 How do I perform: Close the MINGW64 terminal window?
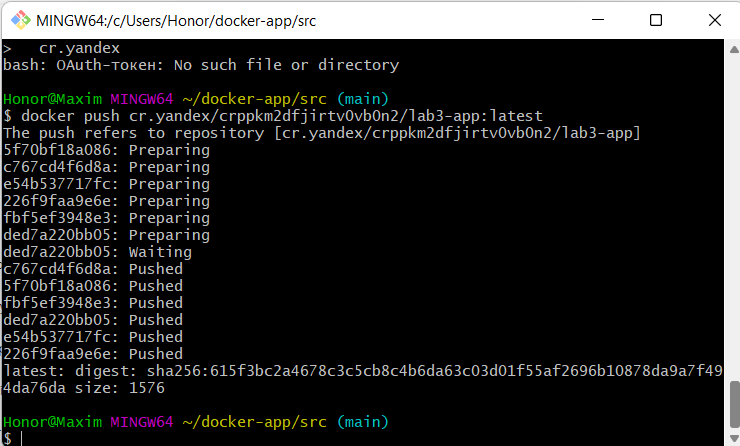(x=715, y=20)
